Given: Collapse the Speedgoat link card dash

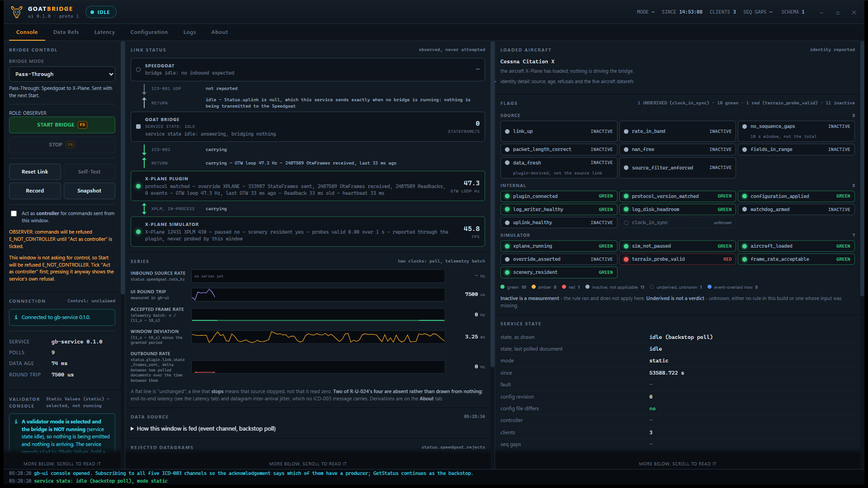Looking at the screenshot, I should point(478,69).
